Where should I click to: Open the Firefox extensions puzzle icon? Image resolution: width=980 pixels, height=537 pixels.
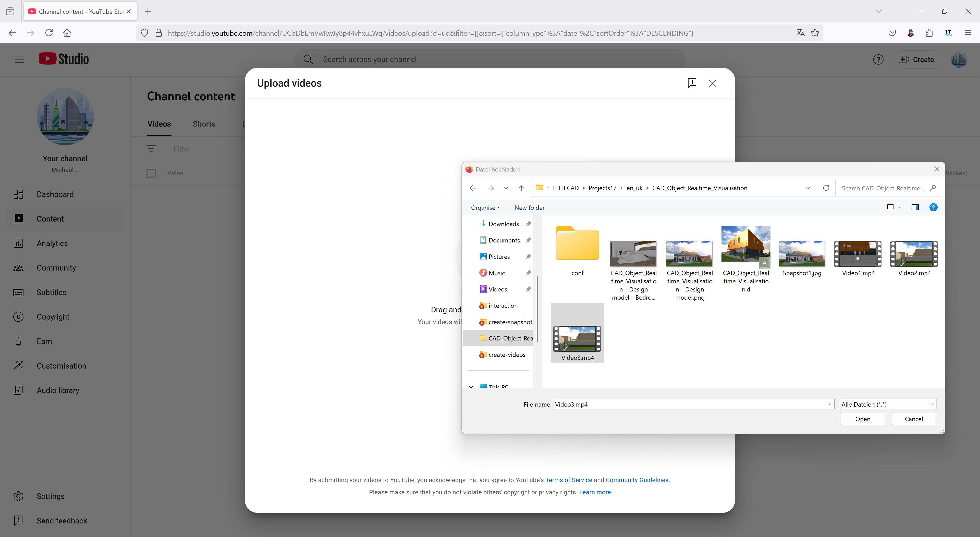[929, 33]
